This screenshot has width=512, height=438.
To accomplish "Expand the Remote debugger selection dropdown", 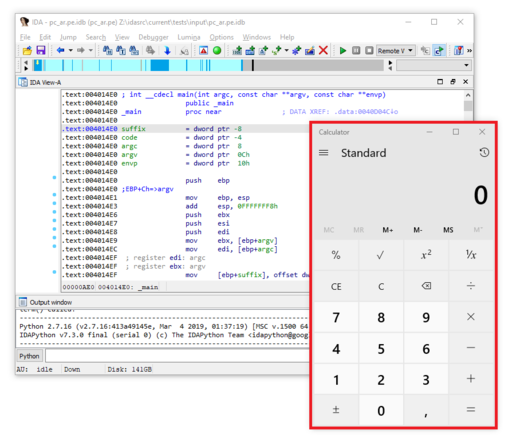I will [x=396, y=51].
